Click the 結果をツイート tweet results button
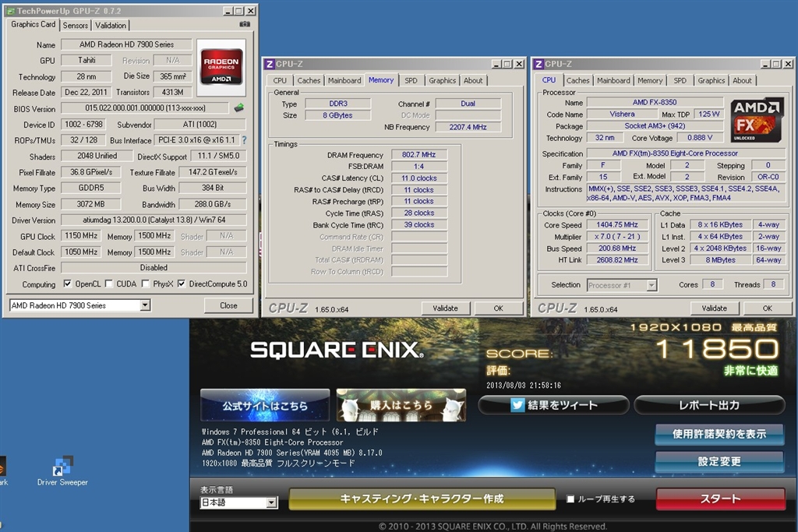 click(554, 405)
